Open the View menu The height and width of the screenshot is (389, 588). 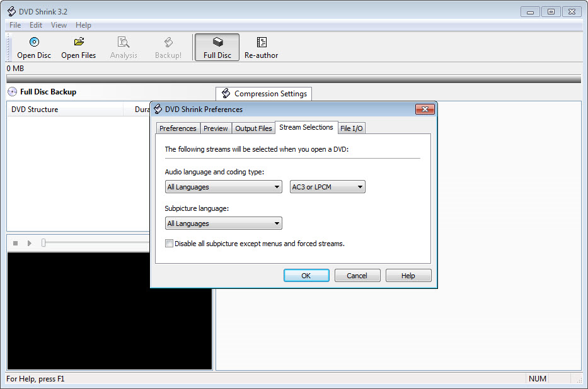point(59,25)
